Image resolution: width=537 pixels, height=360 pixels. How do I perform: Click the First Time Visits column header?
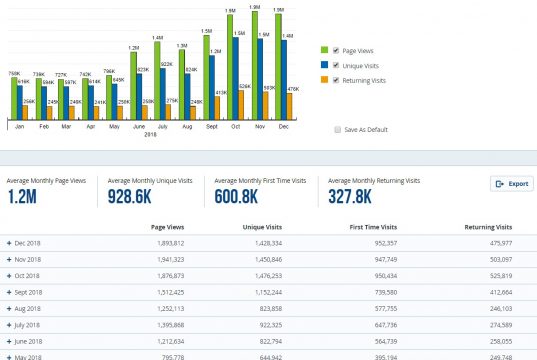coord(373,227)
